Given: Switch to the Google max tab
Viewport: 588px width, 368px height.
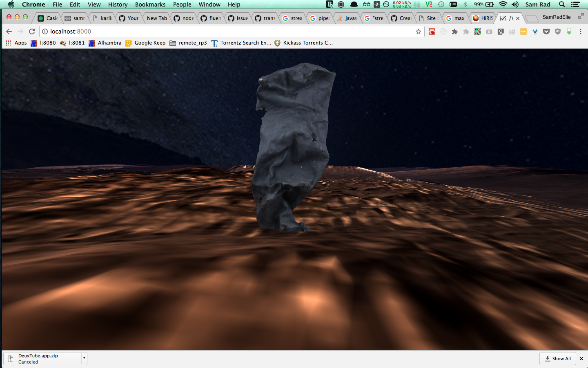Looking at the screenshot, I should pos(456,18).
